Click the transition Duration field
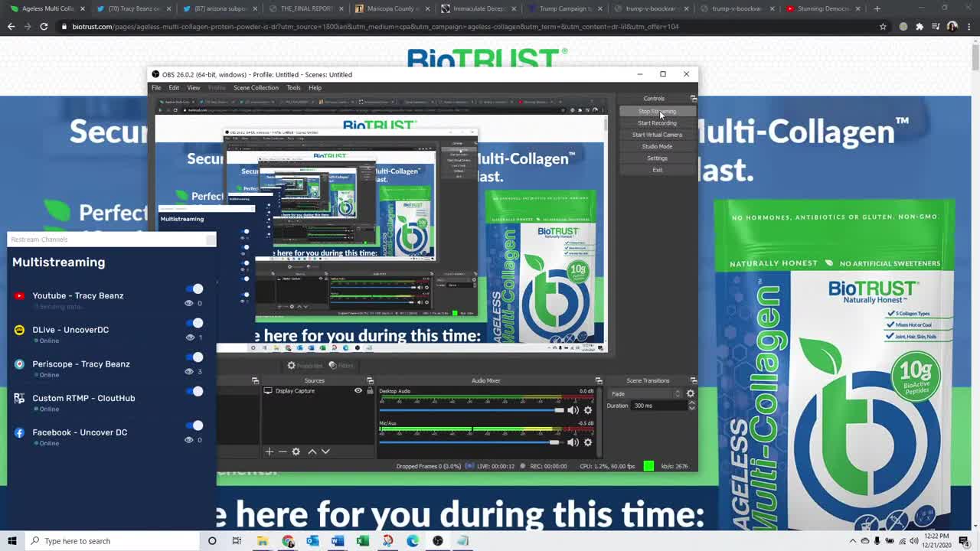980x551 pixels. [x=659, y=406]
